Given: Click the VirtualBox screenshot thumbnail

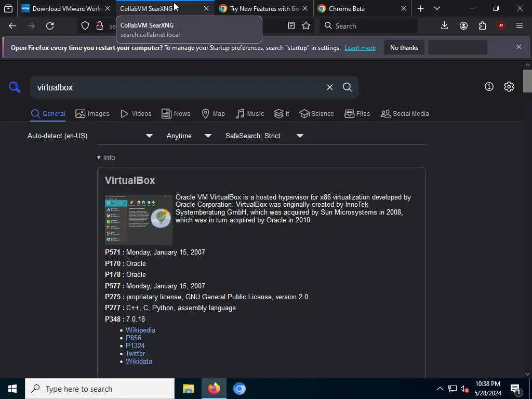Looking at the screenshot, I should (x=138, y=220).
